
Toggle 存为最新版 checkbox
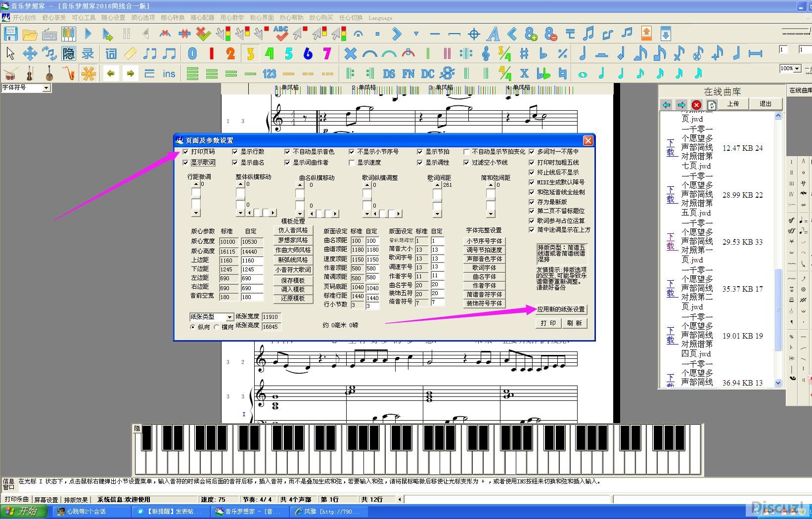pyautogui.click(x=532, y=202)
